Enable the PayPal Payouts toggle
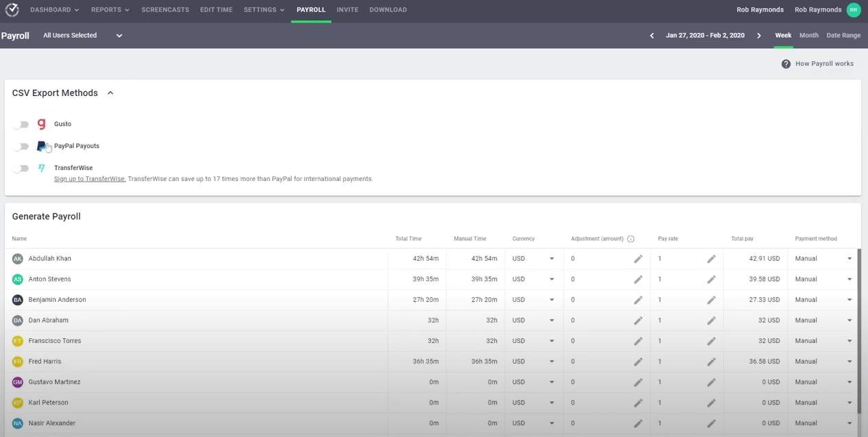Viewport: 868px width, 437px height. (x=21, y=145)
